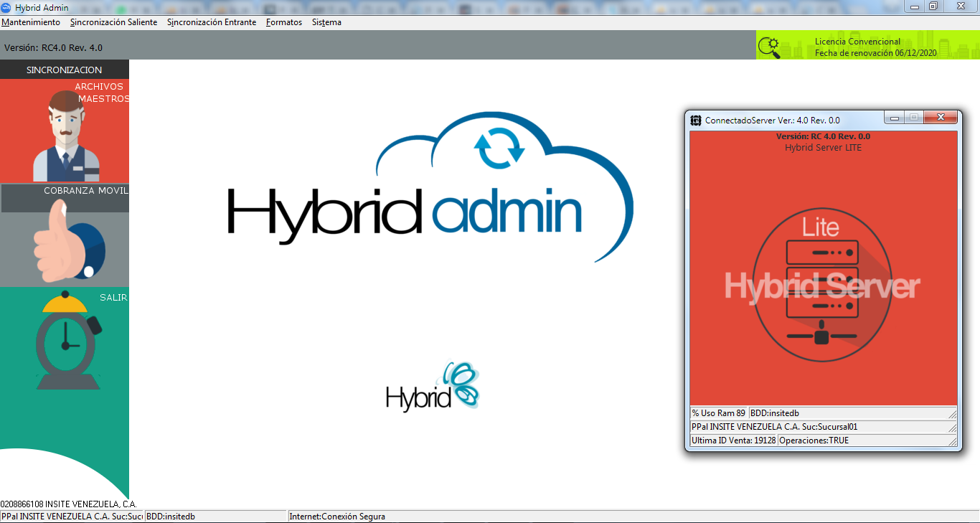Click the Hybrid admin cloud logo
The image size is (980, 523).
click(430, 187)
